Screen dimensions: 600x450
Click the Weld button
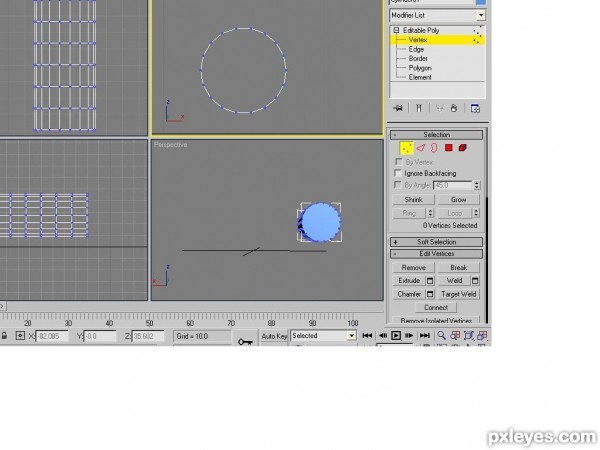tap(454, 281)
